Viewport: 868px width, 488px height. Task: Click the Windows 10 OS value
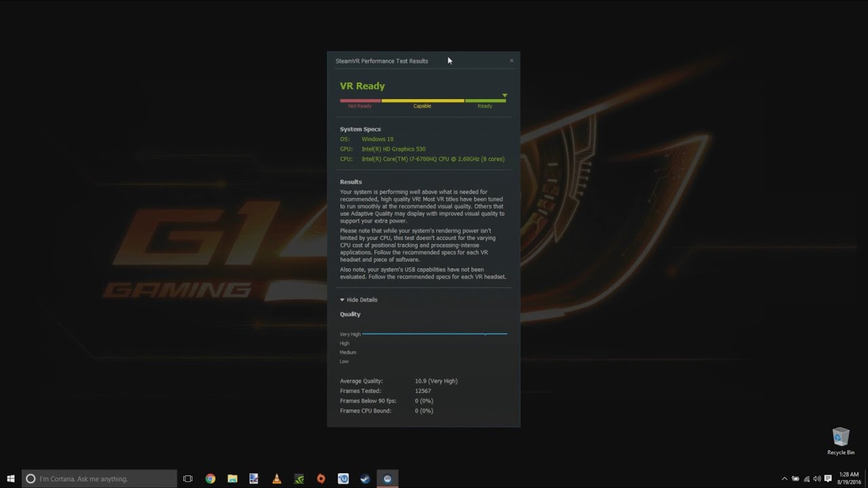click(377, 139)
